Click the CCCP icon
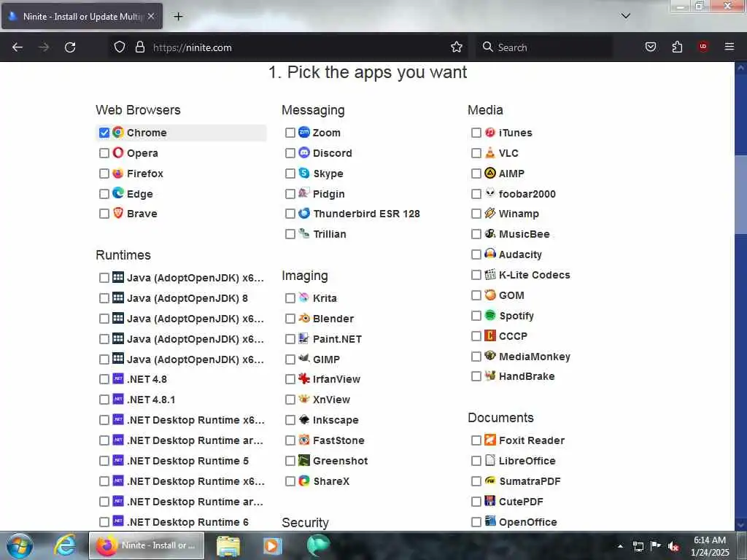Screen dimensions: 747x560 pos(489,335)
